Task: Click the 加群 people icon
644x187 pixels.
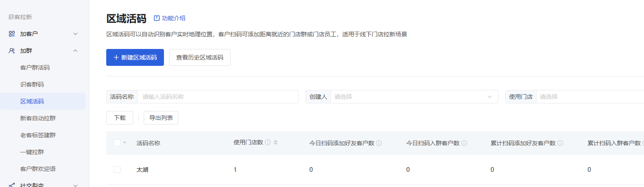Action: point(12,51)
